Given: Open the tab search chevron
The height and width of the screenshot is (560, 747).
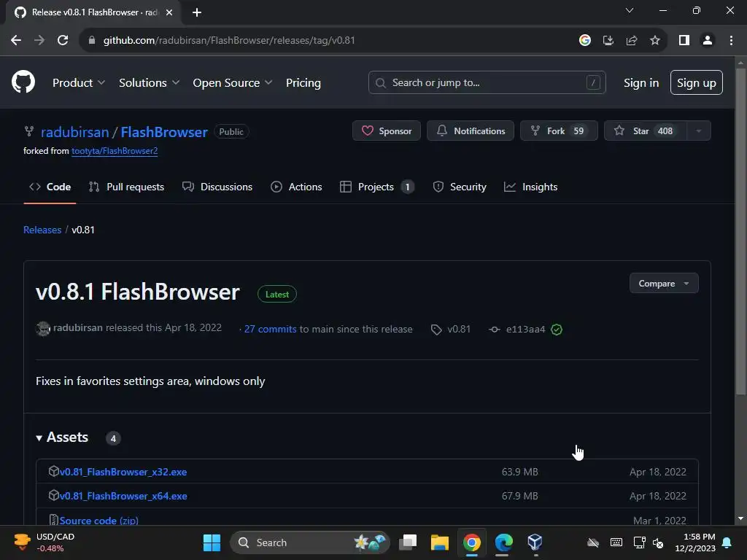Looking at the screenshot, I should pyautogui.click(x=630, y=10).
